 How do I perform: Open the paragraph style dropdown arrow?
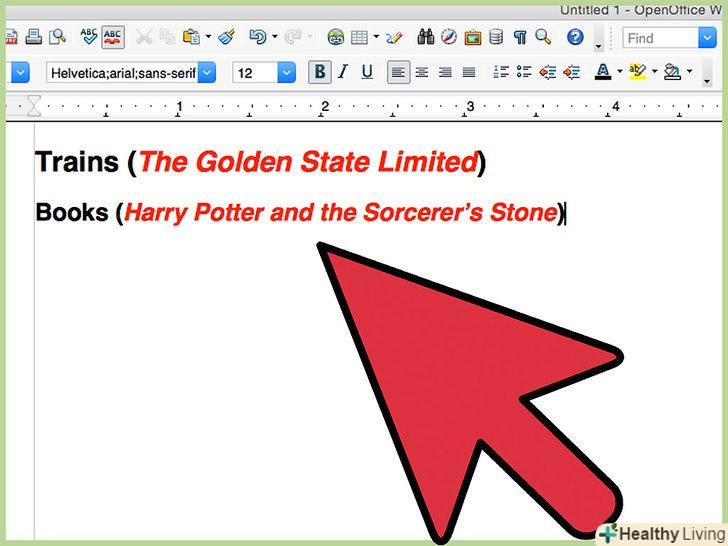(x=20, y=72)
